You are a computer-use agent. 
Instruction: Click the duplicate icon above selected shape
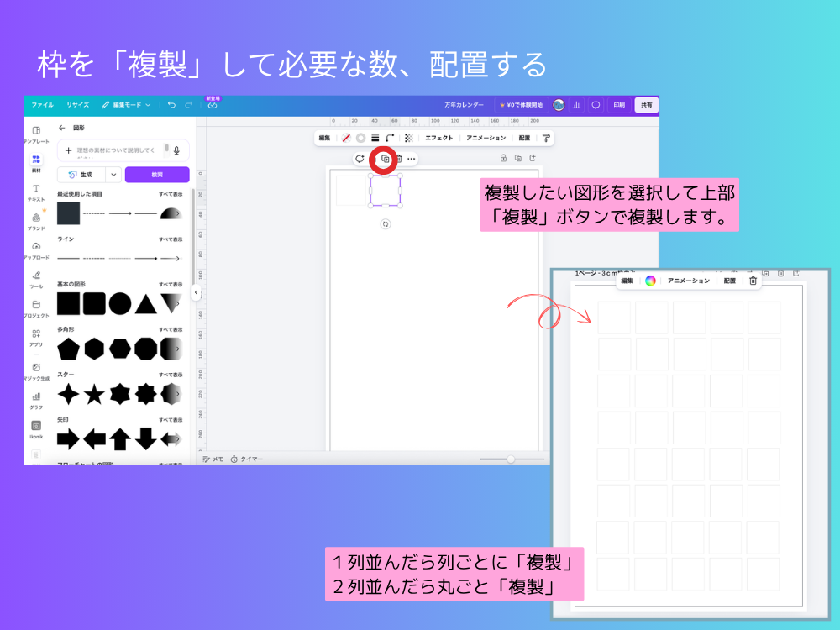tap(385, 159)
